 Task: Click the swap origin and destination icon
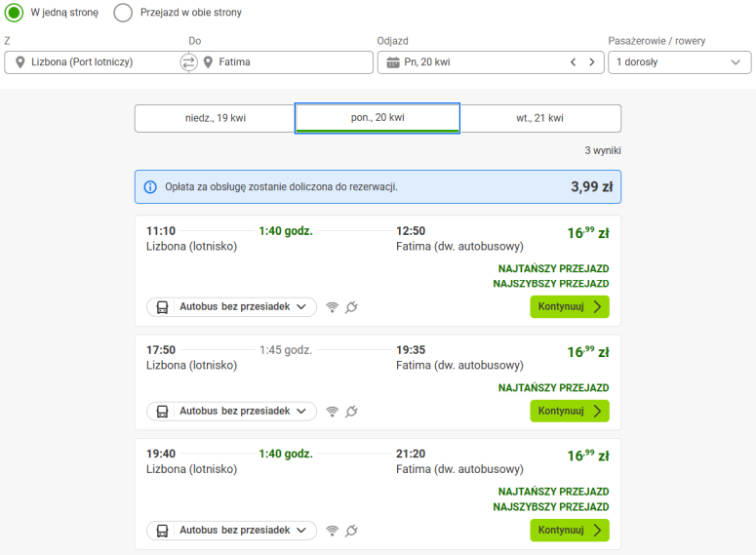188,62
